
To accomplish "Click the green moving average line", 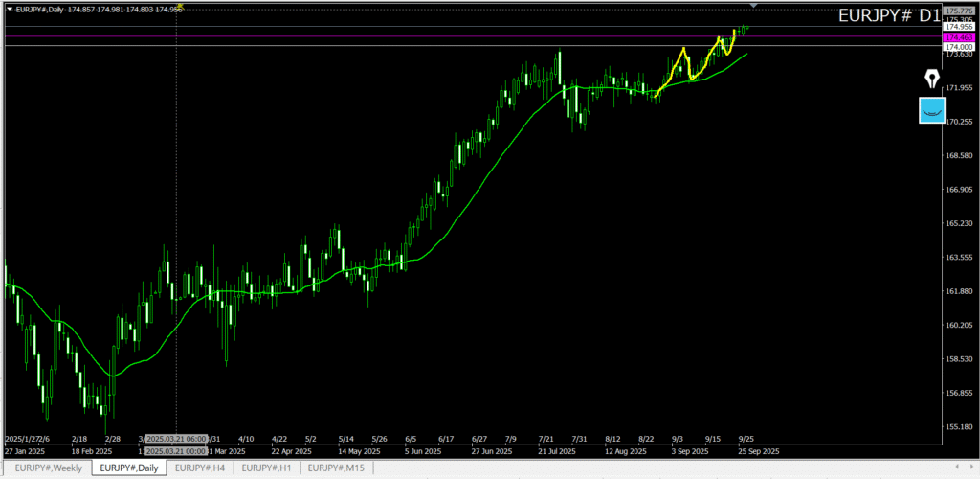I will pyautogui.click(x=479, y=192).
